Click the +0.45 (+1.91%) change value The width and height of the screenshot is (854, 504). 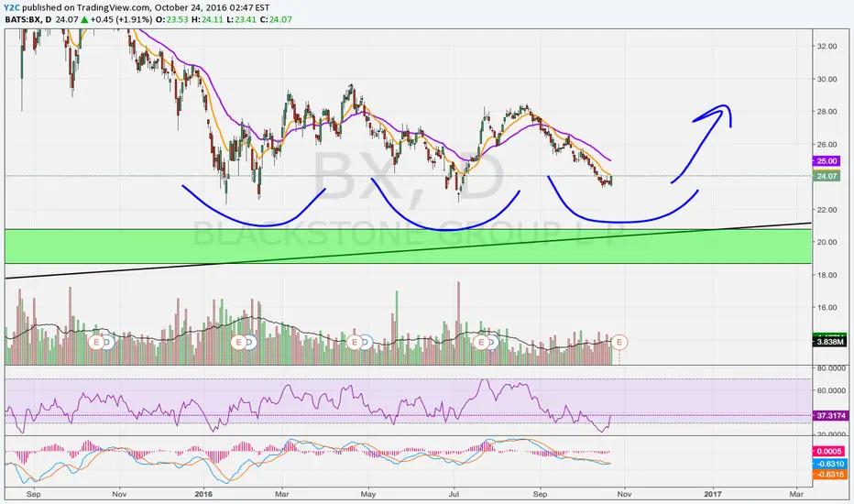pyautogui.click(x=122, y=19)
